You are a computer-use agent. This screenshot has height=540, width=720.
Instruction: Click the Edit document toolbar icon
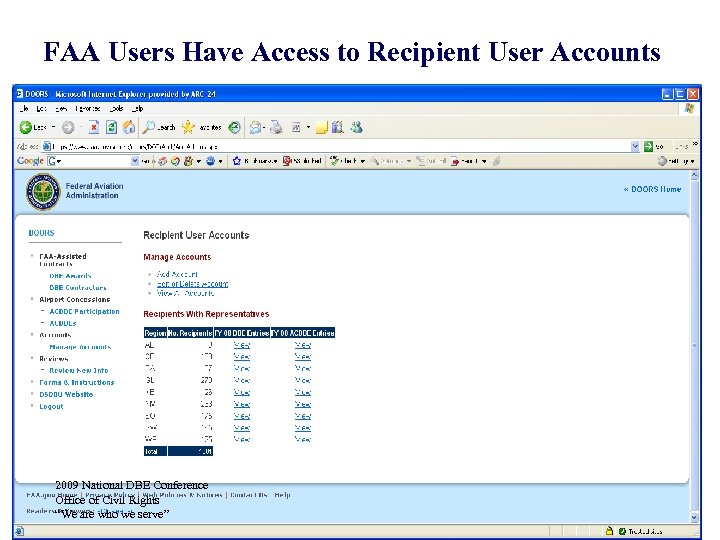[x=296, y=128]
